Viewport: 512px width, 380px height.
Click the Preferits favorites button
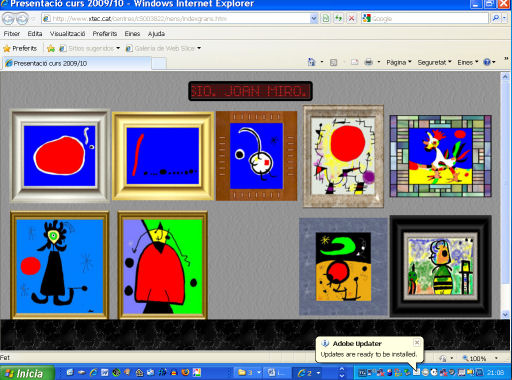tap(20, 49)
